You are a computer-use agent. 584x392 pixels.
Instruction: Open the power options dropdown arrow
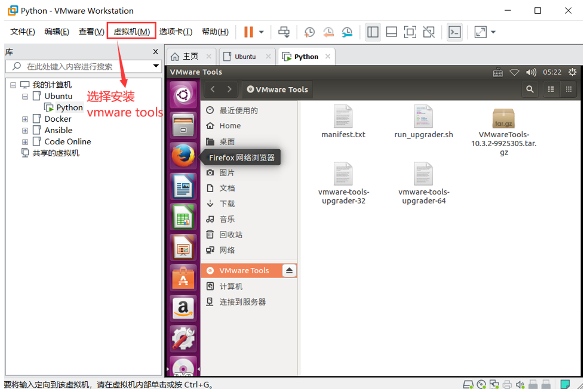click(262, 32)
